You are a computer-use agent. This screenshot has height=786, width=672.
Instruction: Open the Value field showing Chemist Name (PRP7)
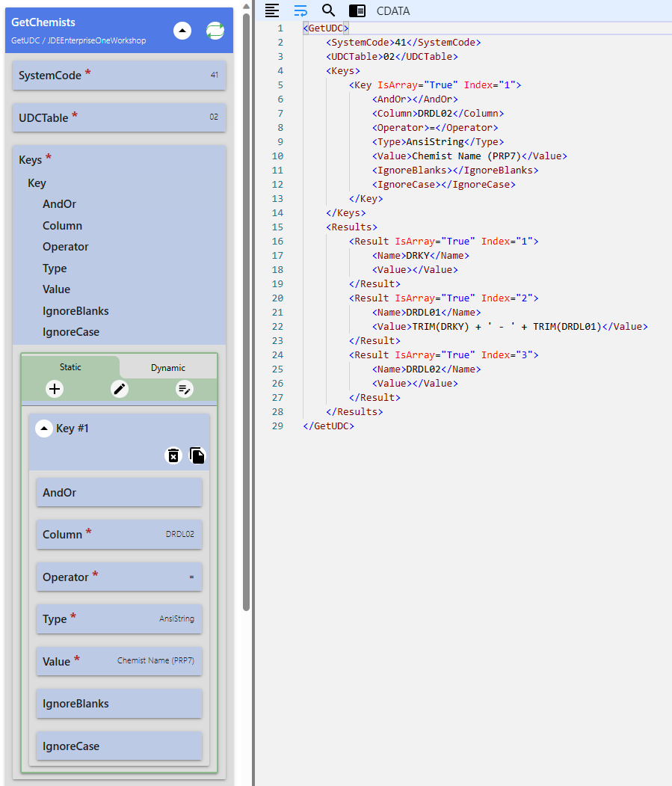coord(120,661)
